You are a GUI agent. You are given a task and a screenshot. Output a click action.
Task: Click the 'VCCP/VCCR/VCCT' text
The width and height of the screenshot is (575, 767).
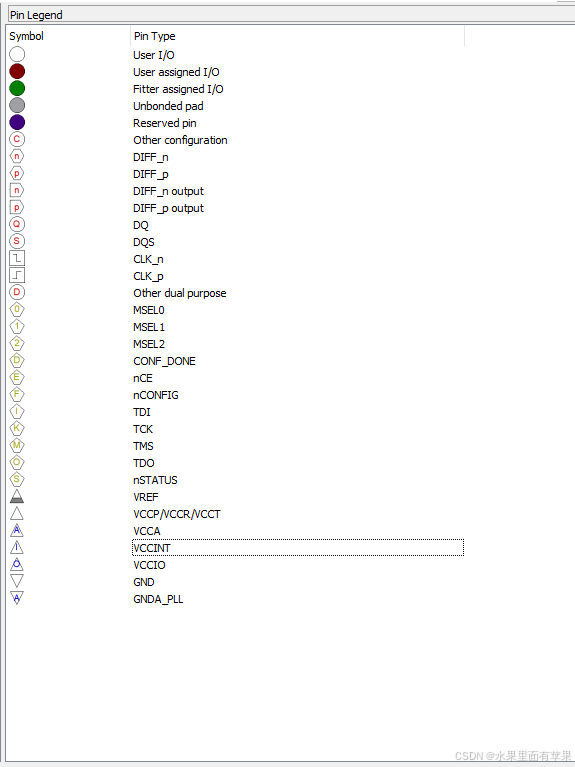pos(177,514)
